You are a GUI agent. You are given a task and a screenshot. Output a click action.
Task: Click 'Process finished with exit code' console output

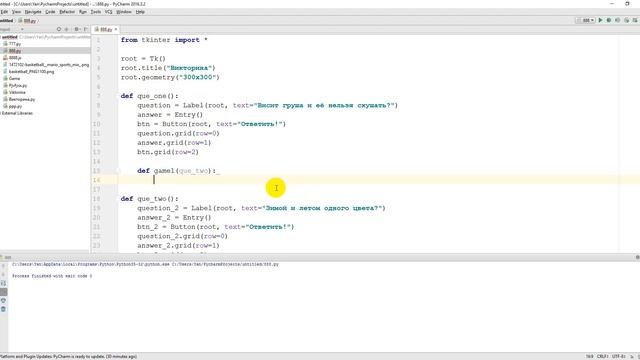(x=52, y=276)
